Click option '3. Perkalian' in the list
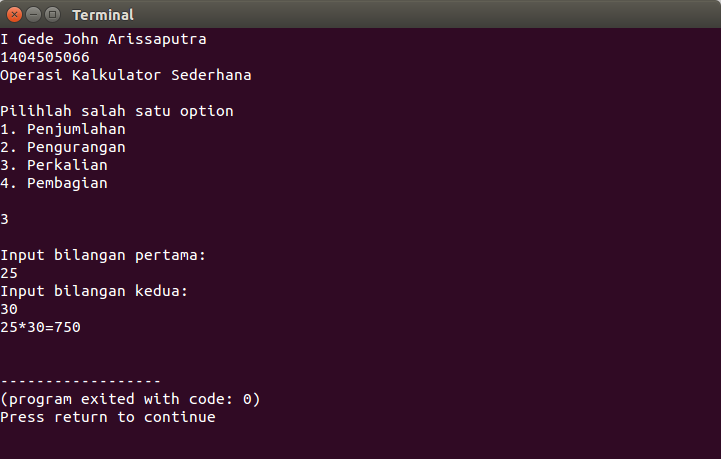This screenshot has width=721, height=459. click(54, 165)
